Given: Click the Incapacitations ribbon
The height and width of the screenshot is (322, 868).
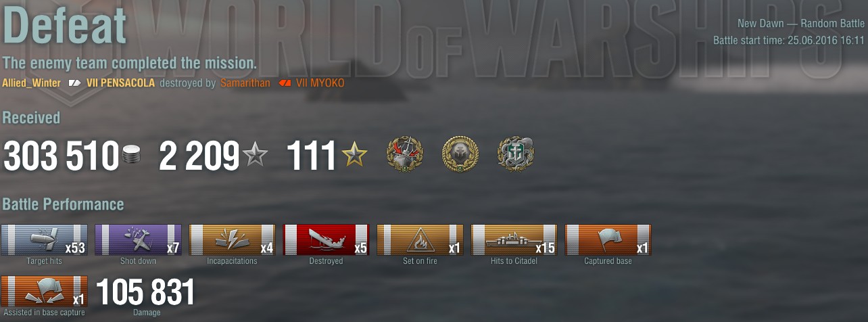Looking at the screenshot, I should pyautogui.click(x=232, y=240).
